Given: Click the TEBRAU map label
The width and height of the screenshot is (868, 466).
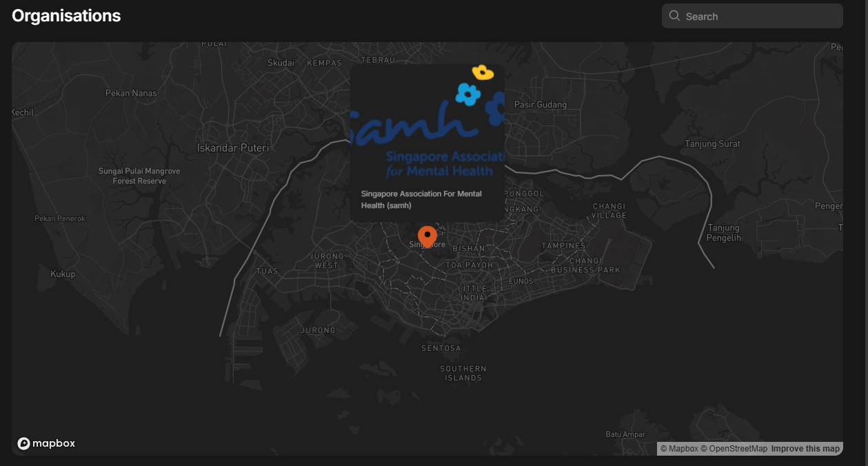Looking at the screenshot, I should (x=379, y=60).
